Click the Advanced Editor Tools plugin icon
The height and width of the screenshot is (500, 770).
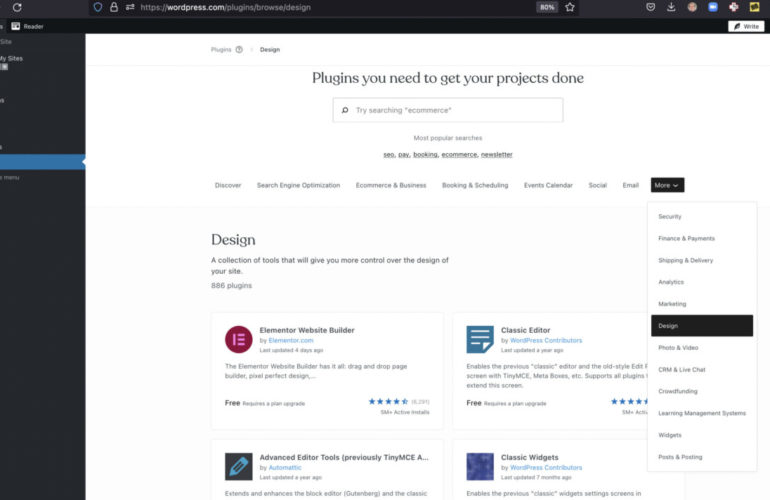pos(239,467)
